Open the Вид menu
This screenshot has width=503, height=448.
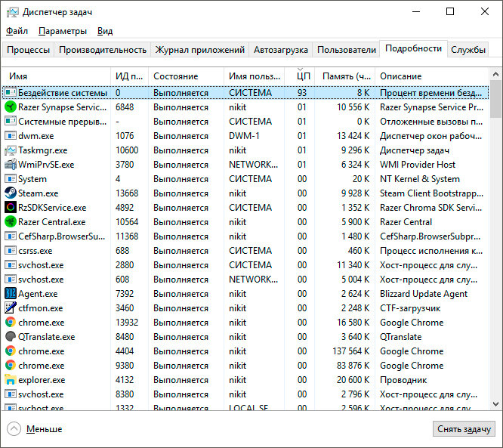(105, 31)
